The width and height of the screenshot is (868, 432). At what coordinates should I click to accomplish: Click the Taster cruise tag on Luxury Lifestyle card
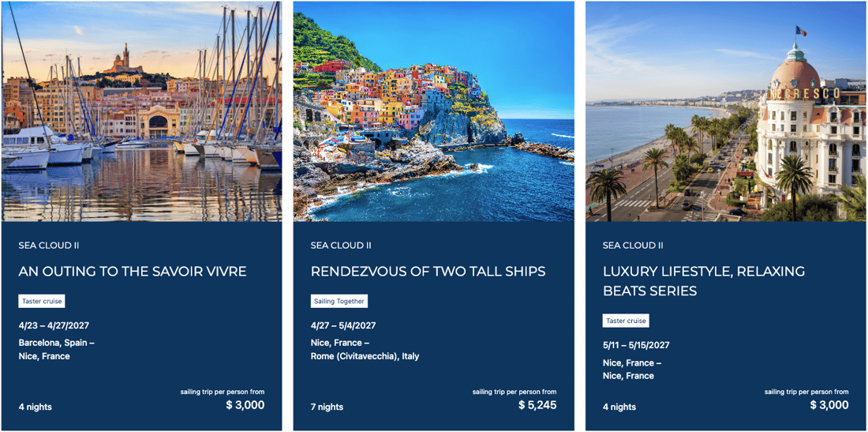(x=626, y=321)
